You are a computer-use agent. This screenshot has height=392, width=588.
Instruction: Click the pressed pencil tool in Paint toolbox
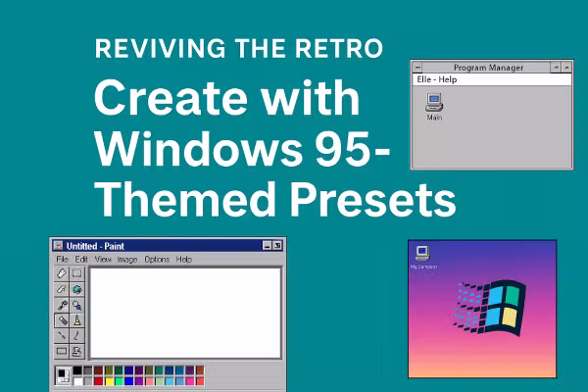coord(62,320)
